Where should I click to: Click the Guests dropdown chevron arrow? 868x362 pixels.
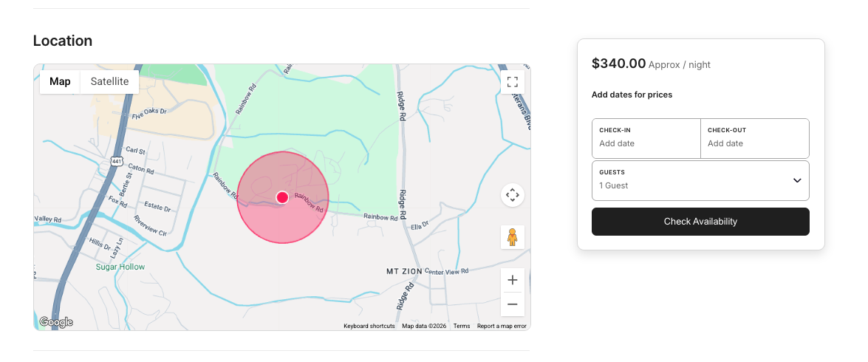pyautogui.click(x=797, y=180)
